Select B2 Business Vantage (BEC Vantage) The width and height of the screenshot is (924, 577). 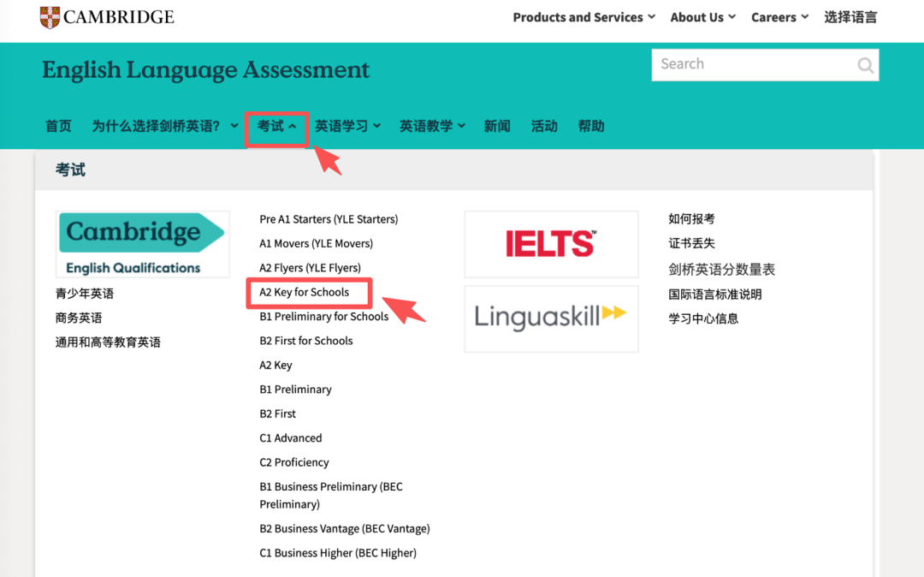click(x=345, y=529)
